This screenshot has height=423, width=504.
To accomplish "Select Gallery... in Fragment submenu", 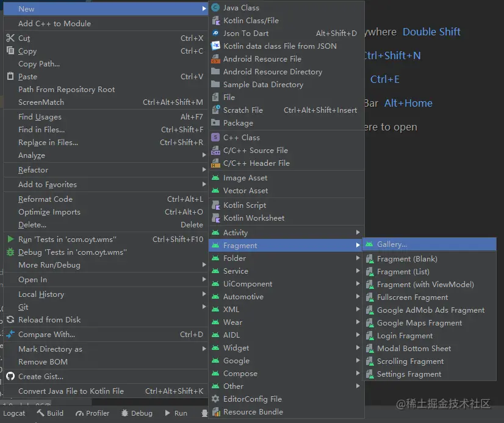I will (430, 244).
